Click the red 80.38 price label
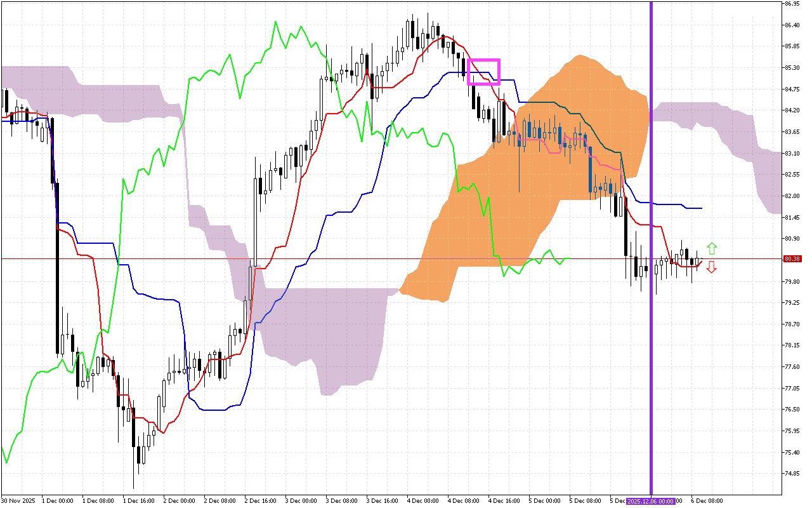Viewport: 812px width, 508px height. point(791,259)
